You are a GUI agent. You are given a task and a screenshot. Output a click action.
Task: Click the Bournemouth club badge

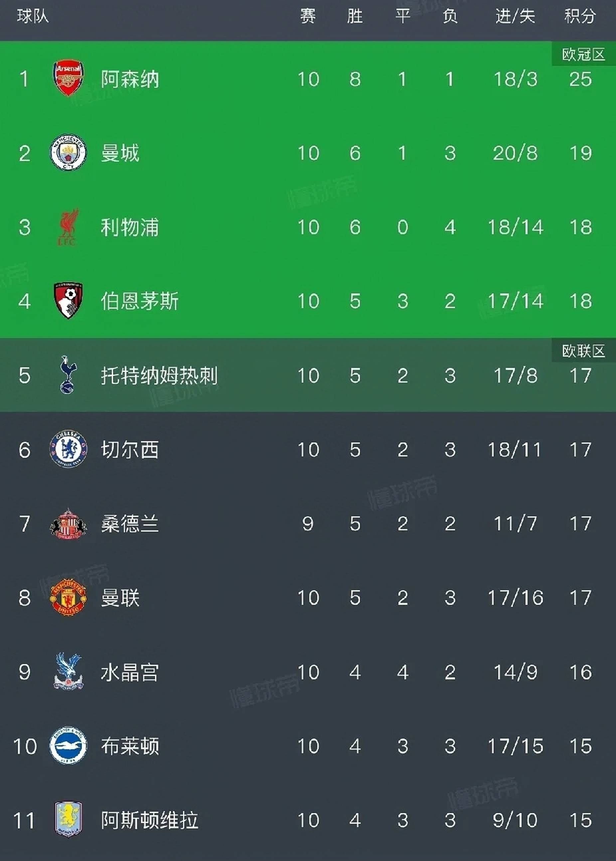(x=68, y=301)
